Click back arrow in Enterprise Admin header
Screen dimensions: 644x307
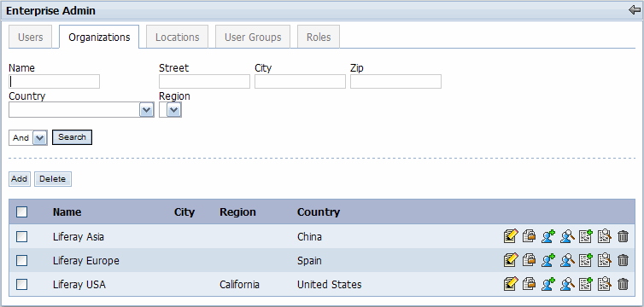coord(634,10)
